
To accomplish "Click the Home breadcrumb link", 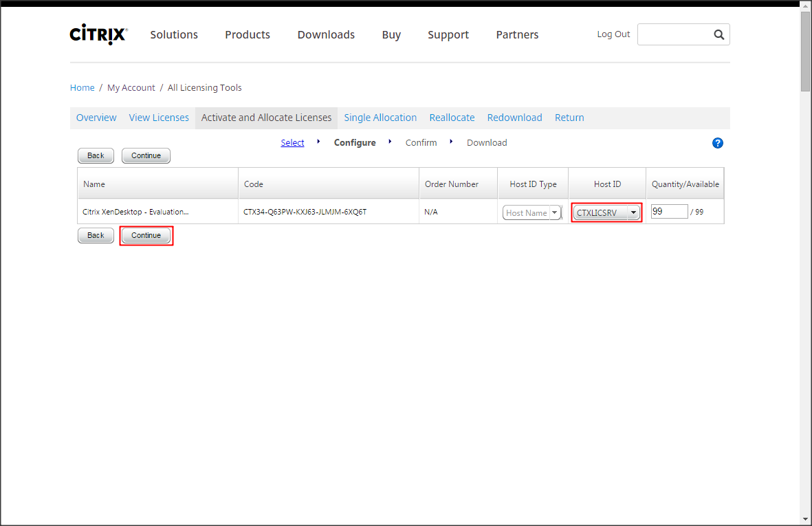I will click(83, 88).
